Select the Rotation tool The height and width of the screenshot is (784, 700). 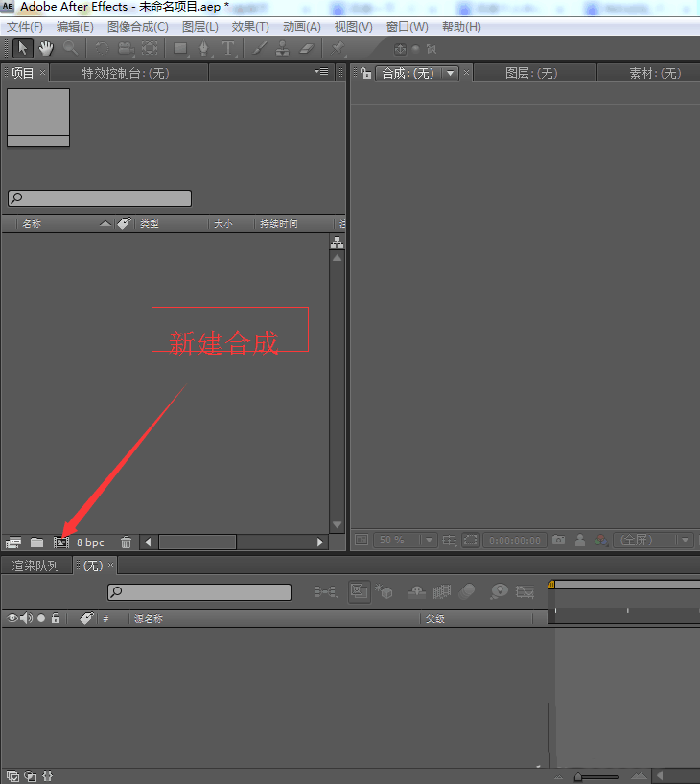point(102,49)
